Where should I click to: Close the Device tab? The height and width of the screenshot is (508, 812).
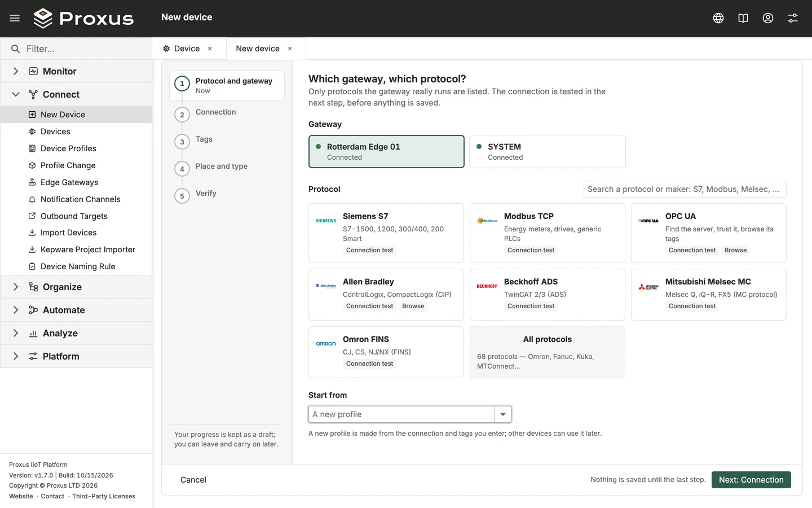click(210, 49)
